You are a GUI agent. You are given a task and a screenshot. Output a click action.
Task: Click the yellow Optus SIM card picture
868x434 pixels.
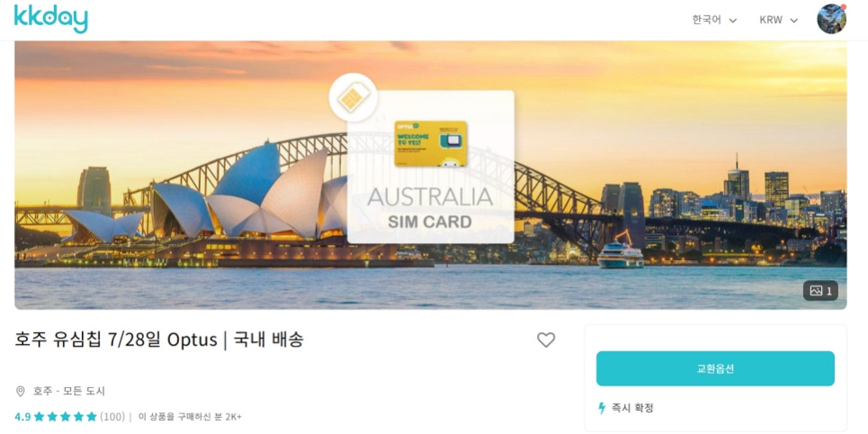coord(431,143)
